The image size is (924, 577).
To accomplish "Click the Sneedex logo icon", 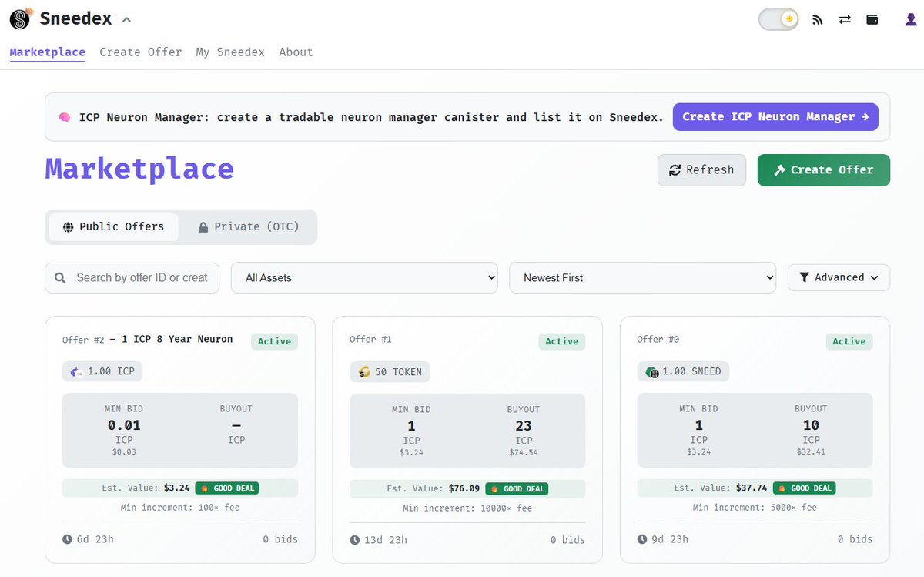I will pos(22,18).
